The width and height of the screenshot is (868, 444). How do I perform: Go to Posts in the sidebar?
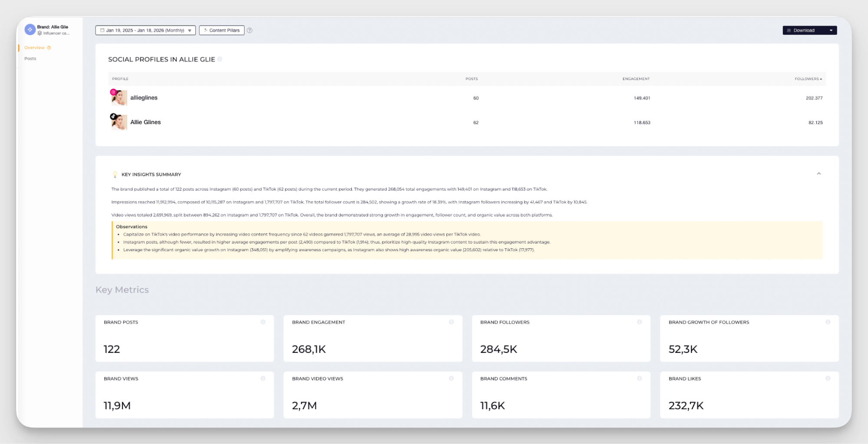(x=30, y=59)
